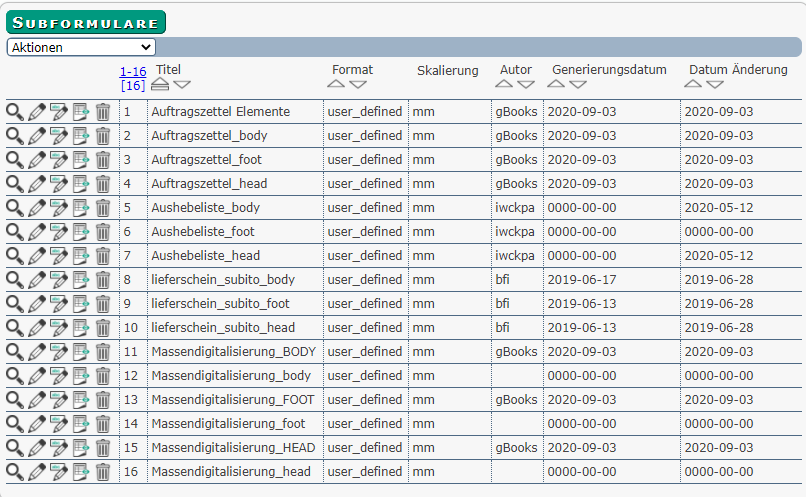Viewport: 806px width, 497px height.
Task: Click trash icon in row 11
Action: click(x=103, y=352)
